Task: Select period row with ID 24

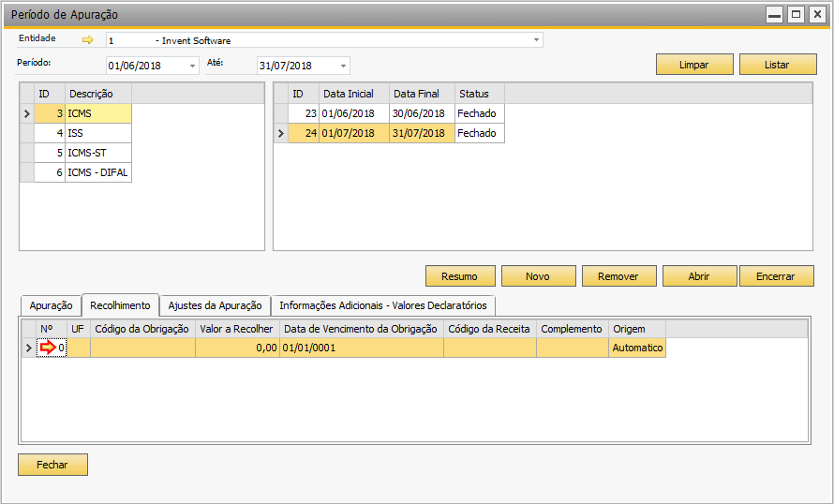Action: click(x=396, y=133)
